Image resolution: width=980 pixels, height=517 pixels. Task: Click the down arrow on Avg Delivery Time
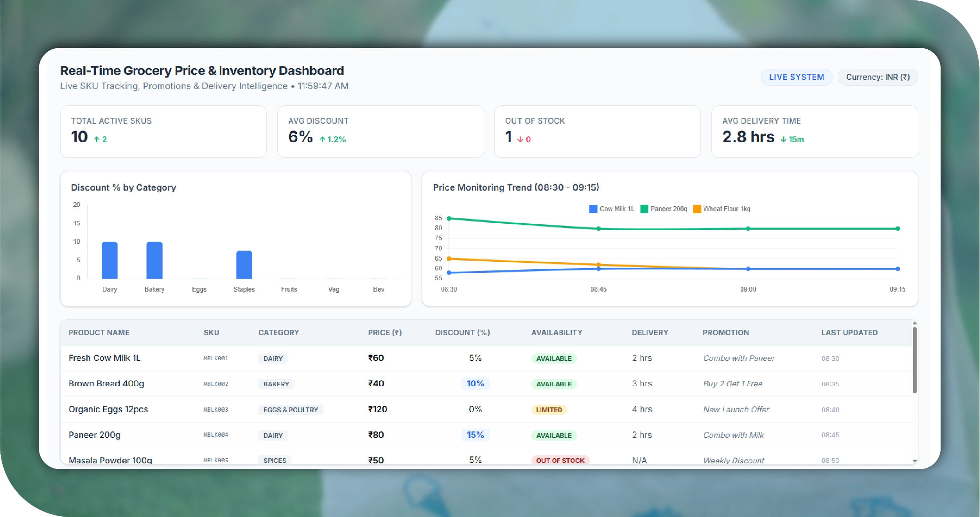click(x=783, y=139)
